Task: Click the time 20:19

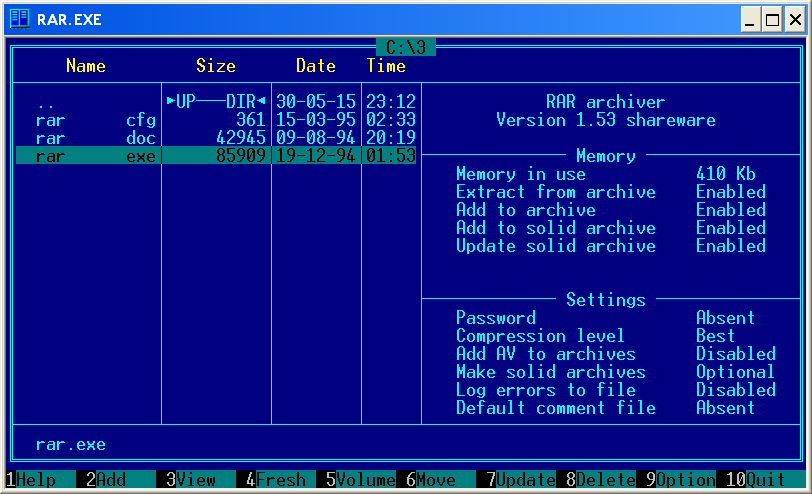Action: (391, 138)
